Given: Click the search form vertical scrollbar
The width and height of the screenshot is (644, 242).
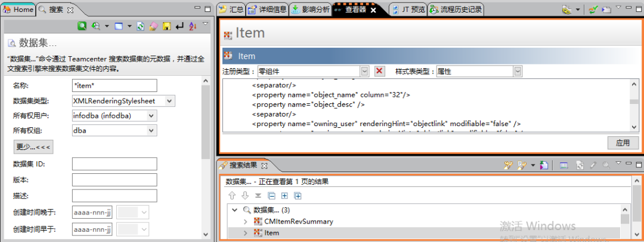Looking at the screenshot, I should (206, 121).
